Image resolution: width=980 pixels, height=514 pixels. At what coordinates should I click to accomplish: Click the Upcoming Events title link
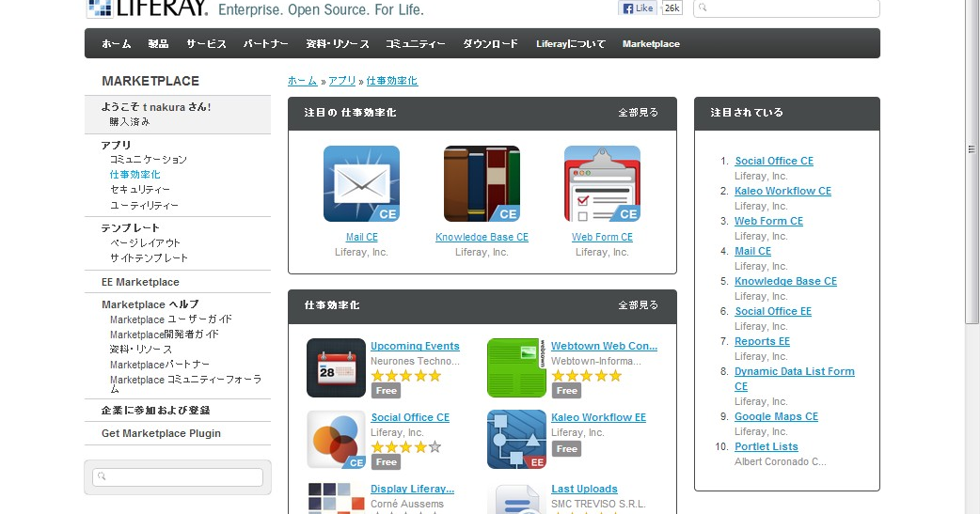(x=415, y=346)
